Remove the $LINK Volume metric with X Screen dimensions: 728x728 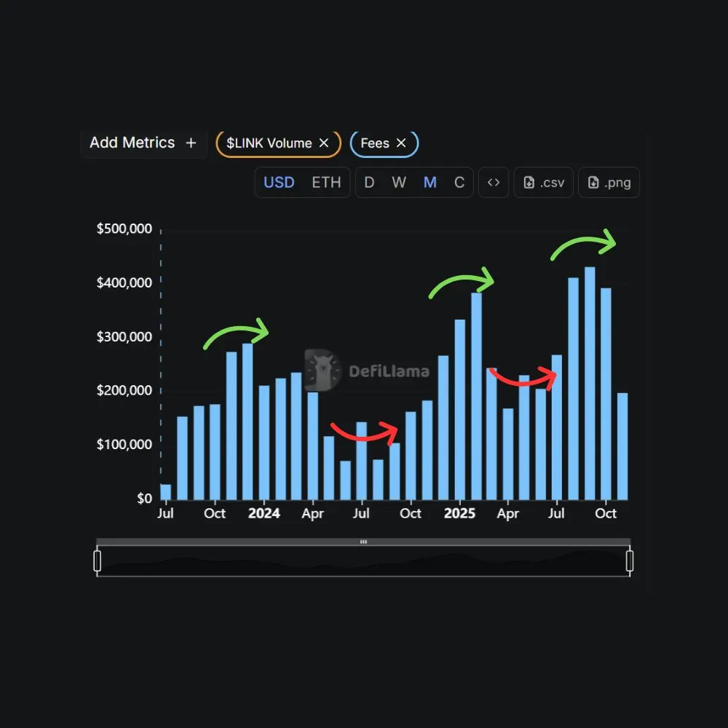324,143
